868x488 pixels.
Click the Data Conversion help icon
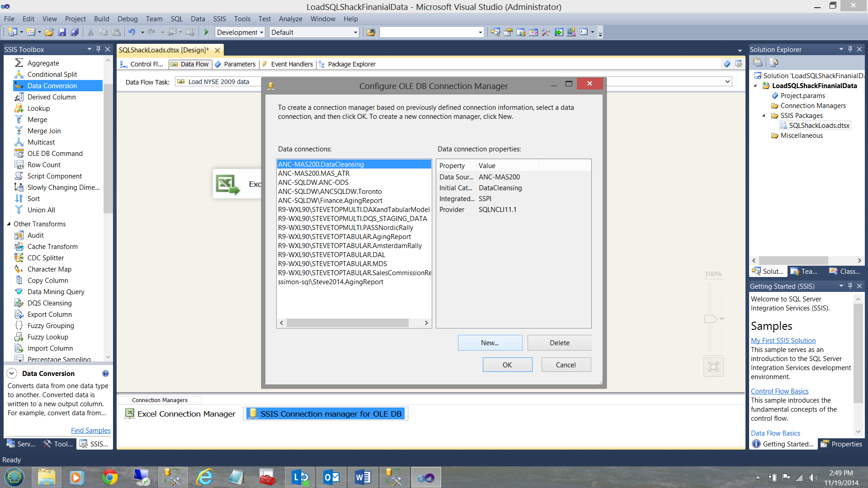point(105,374)
